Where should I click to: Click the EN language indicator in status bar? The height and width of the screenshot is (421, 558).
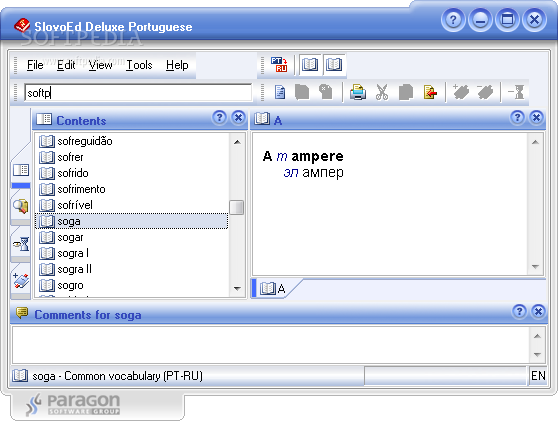pos(538,376)
